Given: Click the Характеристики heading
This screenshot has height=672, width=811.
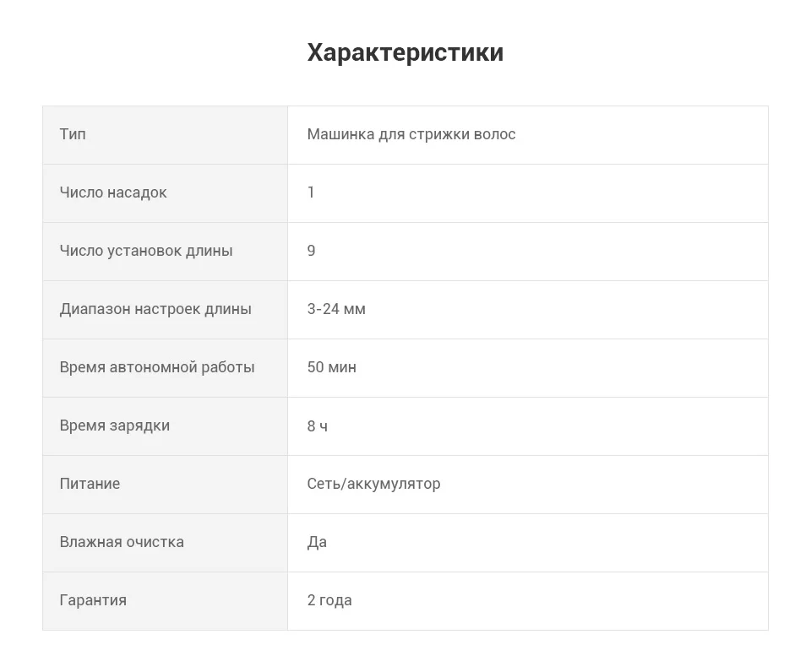Looking at the screenshot, I should click(405, 52).
